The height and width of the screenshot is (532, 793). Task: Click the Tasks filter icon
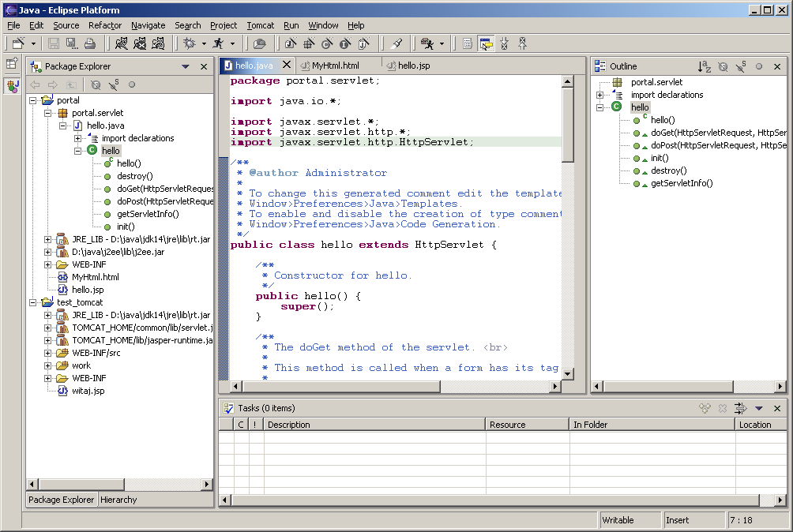click(x=740, y=408)
